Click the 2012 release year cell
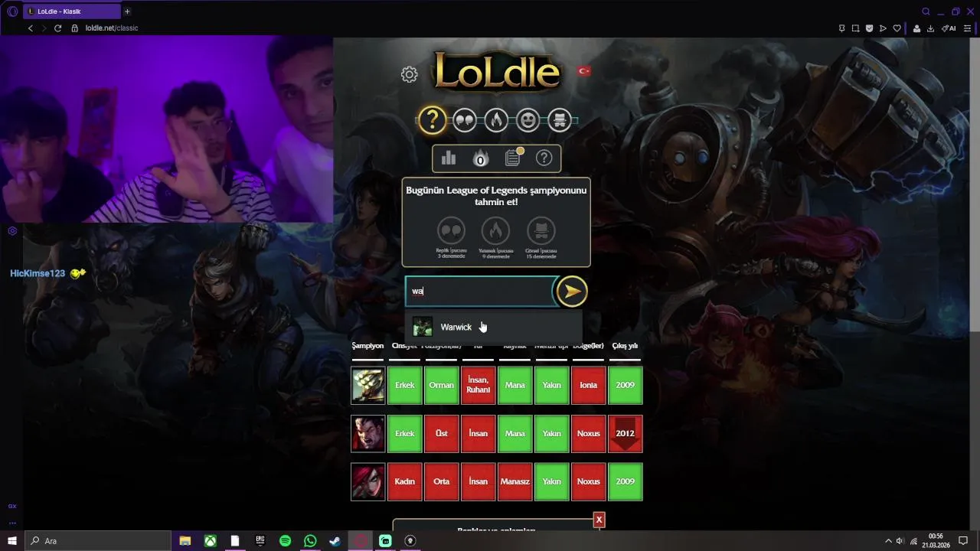 click(626, 433)
